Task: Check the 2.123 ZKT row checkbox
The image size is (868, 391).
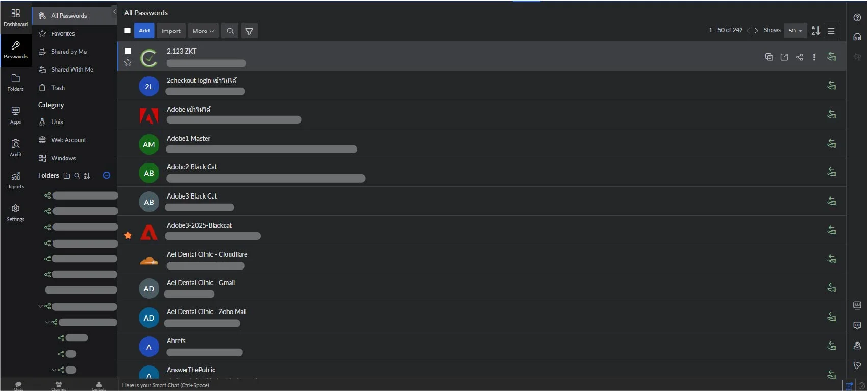Action: click(x=128, y=51)
